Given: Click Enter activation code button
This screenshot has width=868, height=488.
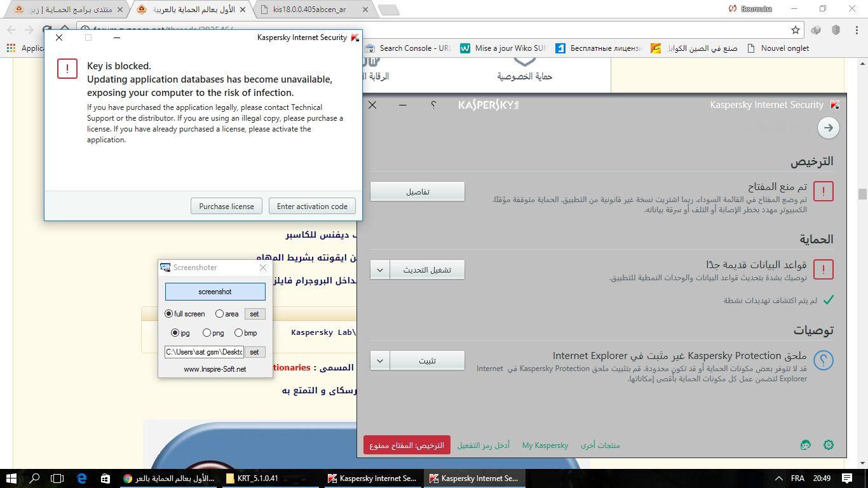Looking at the screenshot, I should coord(312,206).
